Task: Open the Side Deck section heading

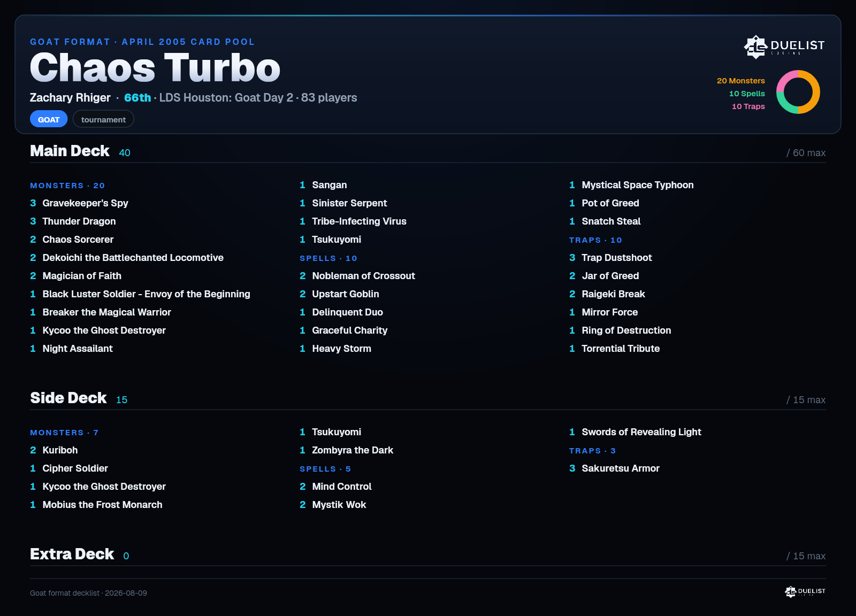Action: (x=68, y=398)
